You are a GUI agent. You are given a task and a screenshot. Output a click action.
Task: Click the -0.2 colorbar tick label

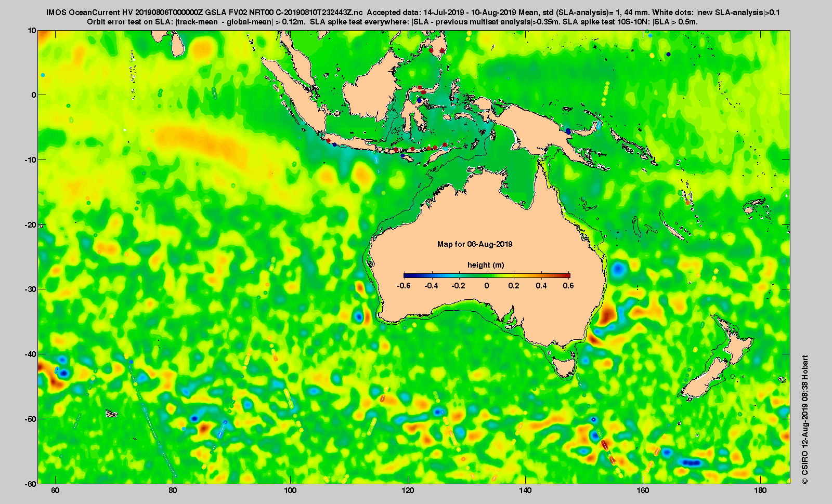pyautogui.click(x=459, y=286)
